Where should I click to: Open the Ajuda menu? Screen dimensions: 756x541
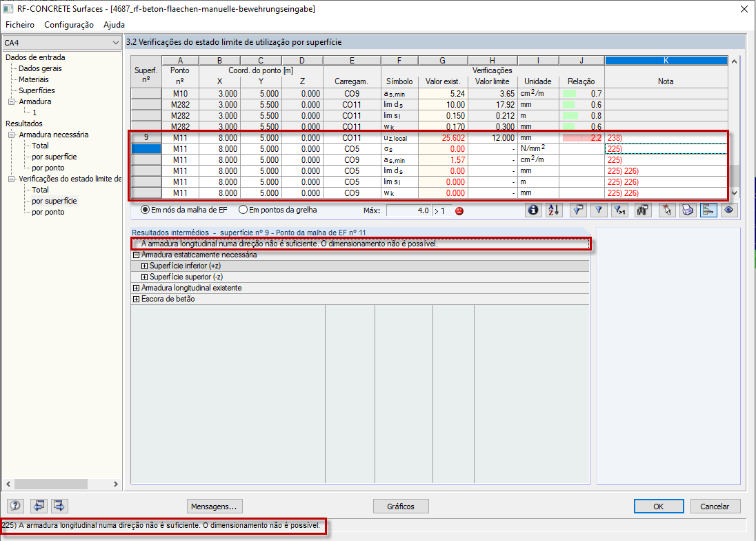[x=115, y=25]
